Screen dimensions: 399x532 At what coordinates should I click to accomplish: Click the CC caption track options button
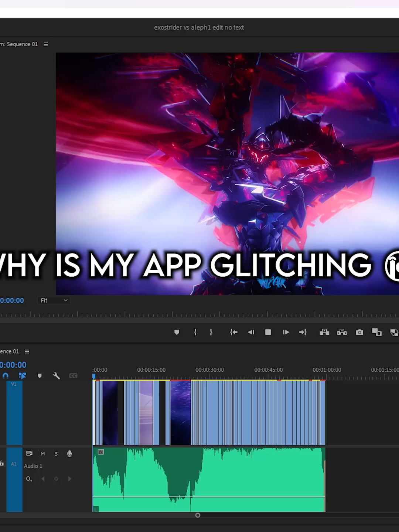pos(73,376)
